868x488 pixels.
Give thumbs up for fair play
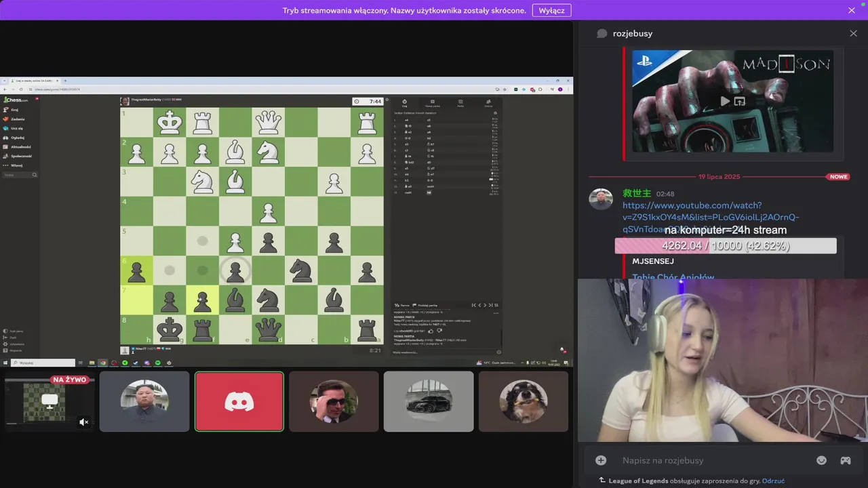click(431, 331)
